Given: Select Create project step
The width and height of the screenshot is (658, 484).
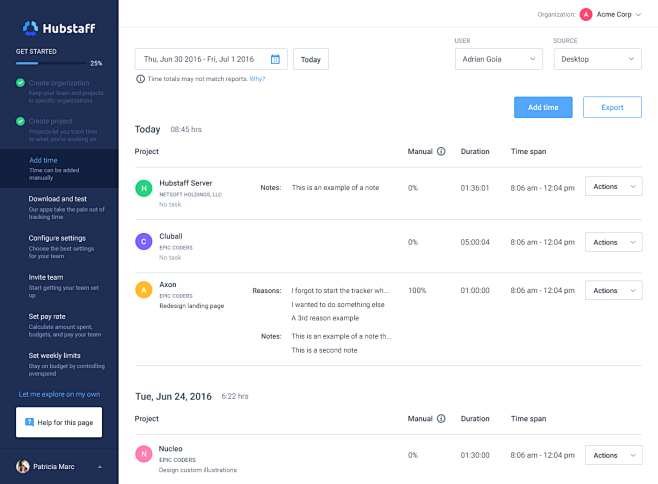Looking at the screenshot, I should click(x=59, y=130).
